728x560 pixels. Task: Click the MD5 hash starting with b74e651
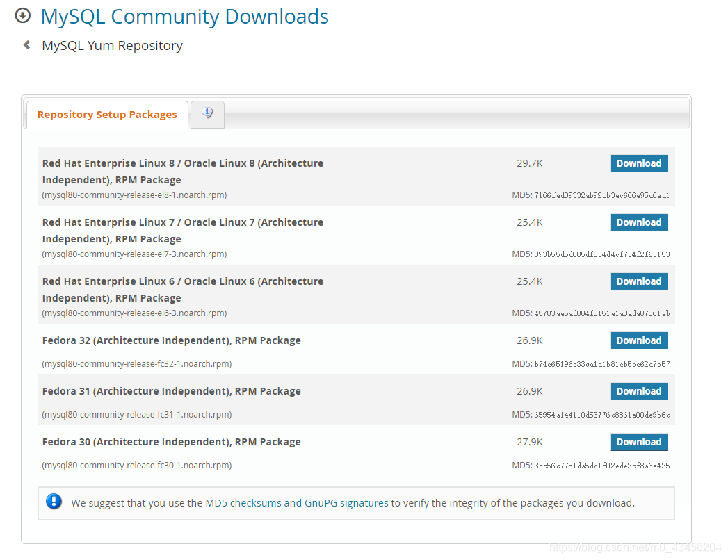(x=601, y=364)
